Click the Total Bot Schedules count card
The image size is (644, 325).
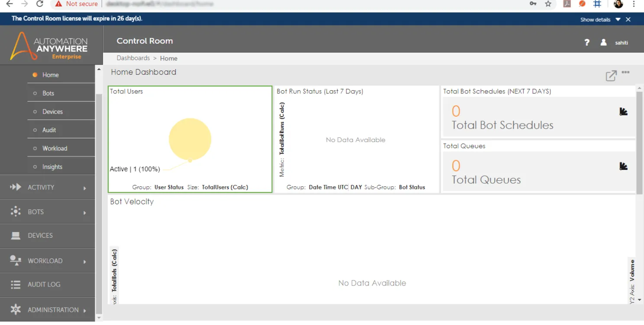point(538,117)
